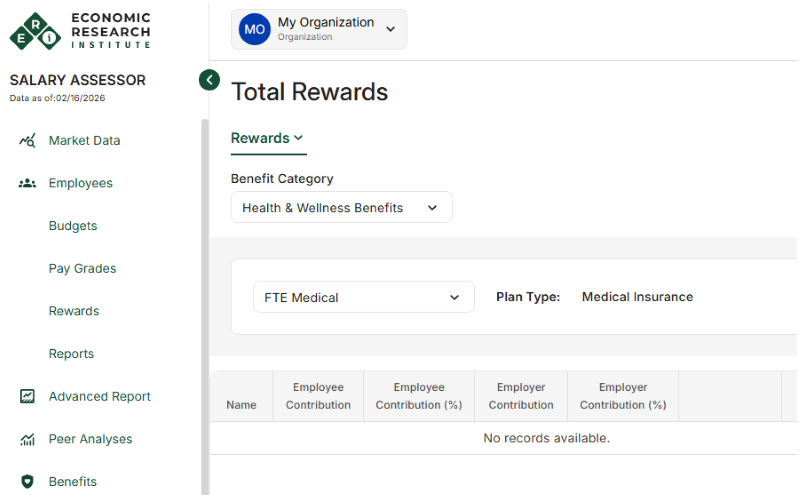Click the Data as of date text
The height and width of the screenshot is (495, 800).
click(57, 98)
